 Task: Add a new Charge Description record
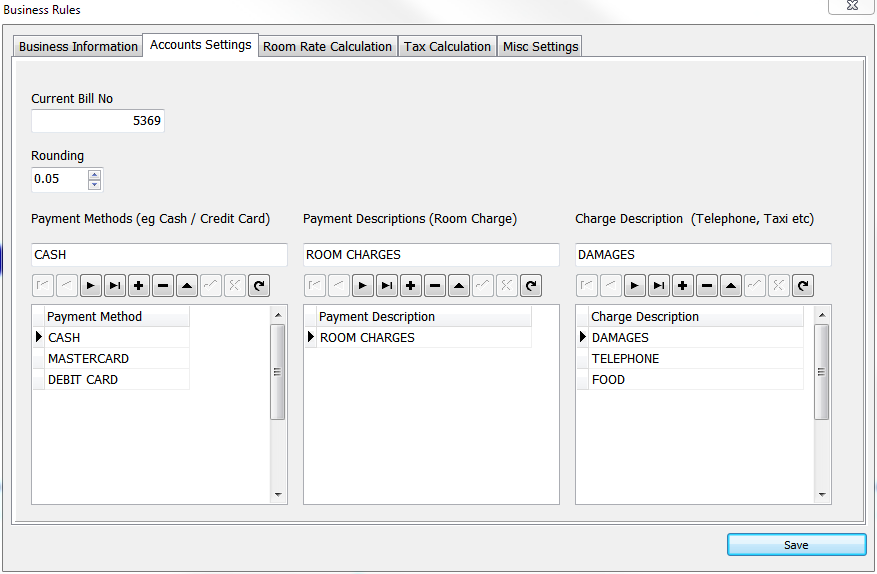click(x=683, y=286)
